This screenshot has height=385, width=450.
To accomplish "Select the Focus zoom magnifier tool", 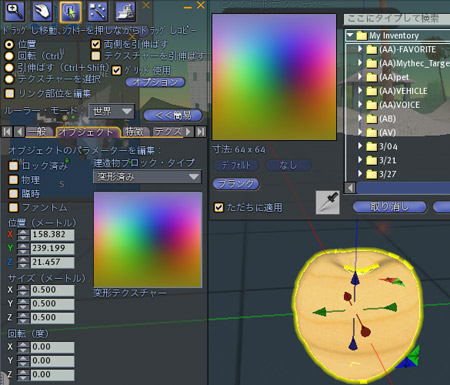I will 15,11.
